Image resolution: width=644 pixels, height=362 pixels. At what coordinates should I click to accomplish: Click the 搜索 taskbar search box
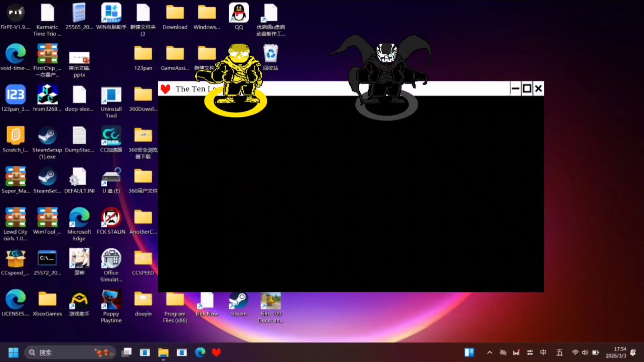coord(70,353)
